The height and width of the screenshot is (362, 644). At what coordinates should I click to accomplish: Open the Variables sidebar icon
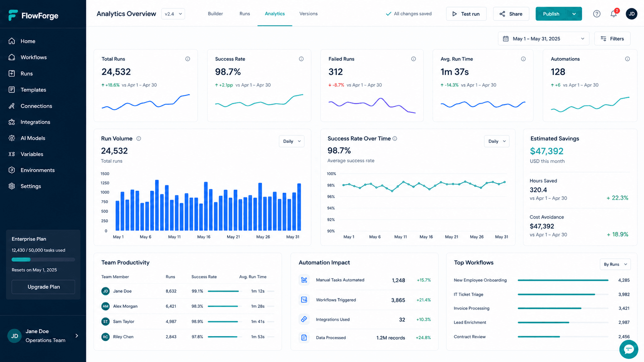click(x=12, y=154)
